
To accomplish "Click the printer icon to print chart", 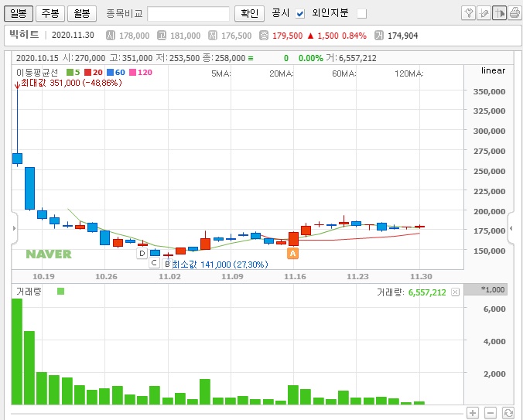I will tap(514, 14).
